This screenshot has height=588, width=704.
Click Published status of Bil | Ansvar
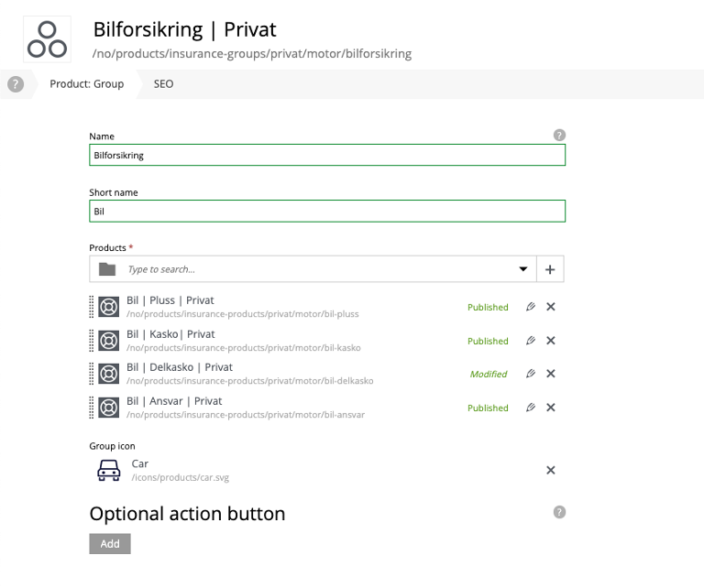[488, 408]
